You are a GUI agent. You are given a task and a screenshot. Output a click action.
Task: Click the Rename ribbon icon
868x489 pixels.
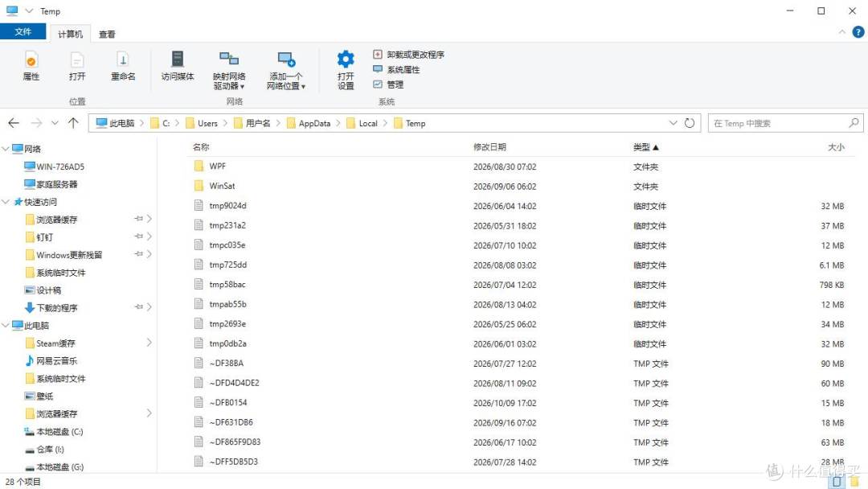tap(123, 67)
